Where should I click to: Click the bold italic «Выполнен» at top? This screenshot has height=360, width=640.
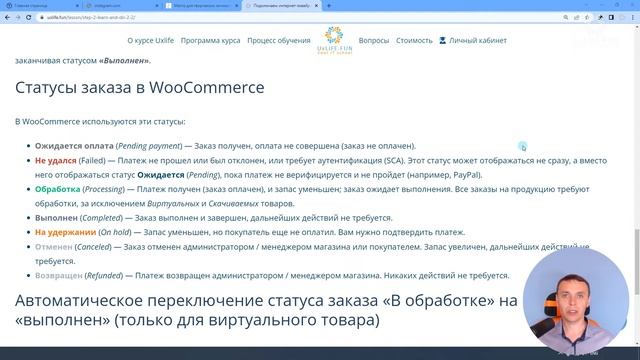(124, 60)
